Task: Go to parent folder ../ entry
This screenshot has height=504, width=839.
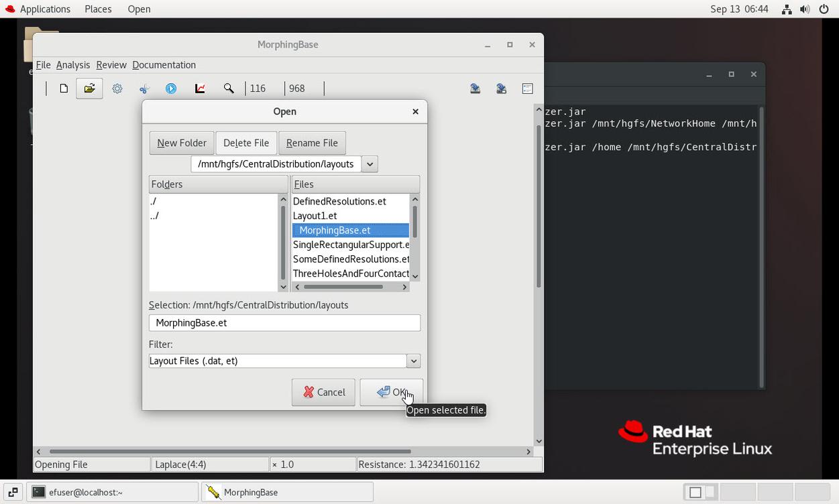Action: point(154,216)
